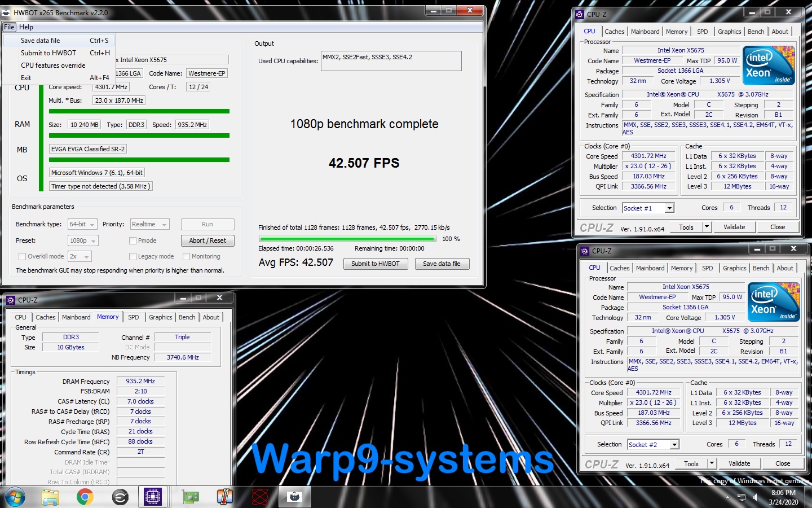Viewport: 812px width, 508px height.
Task: Click the 42.507 FPS result text
Action: [x=364, y=163]
